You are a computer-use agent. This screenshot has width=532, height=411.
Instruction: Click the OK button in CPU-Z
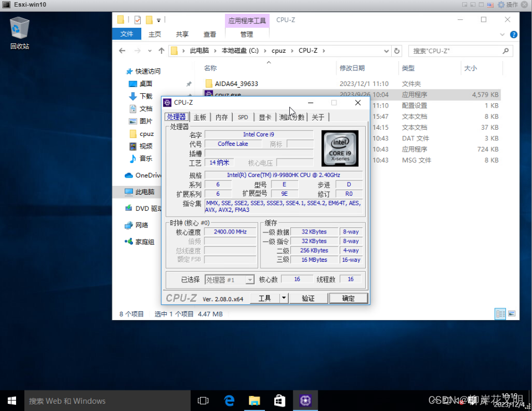pos(349,298)
